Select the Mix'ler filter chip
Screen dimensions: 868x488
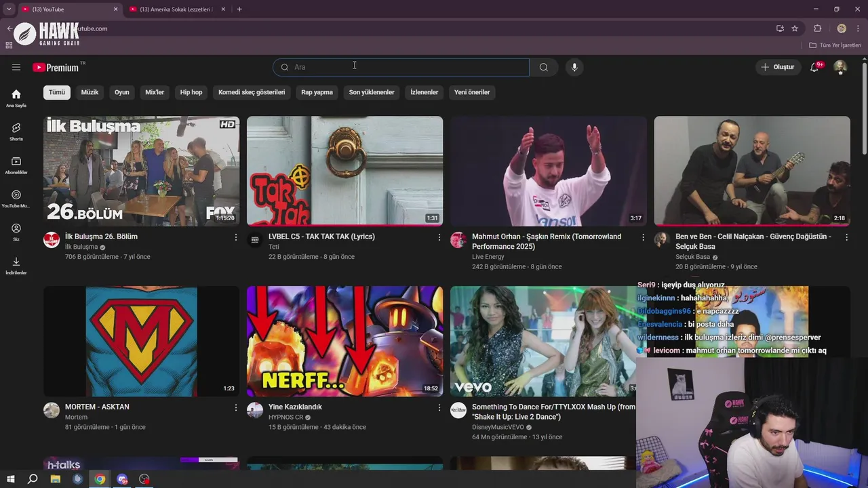pos(155,92)
